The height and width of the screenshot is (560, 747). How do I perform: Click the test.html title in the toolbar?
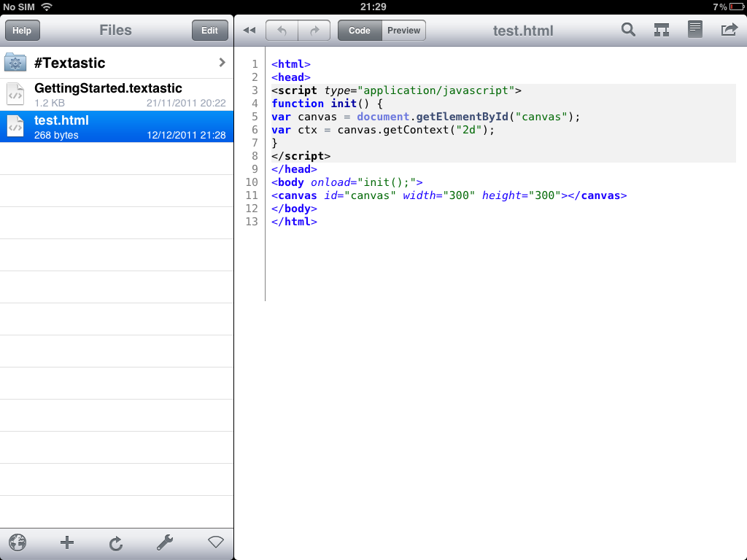tap(522, 31)
